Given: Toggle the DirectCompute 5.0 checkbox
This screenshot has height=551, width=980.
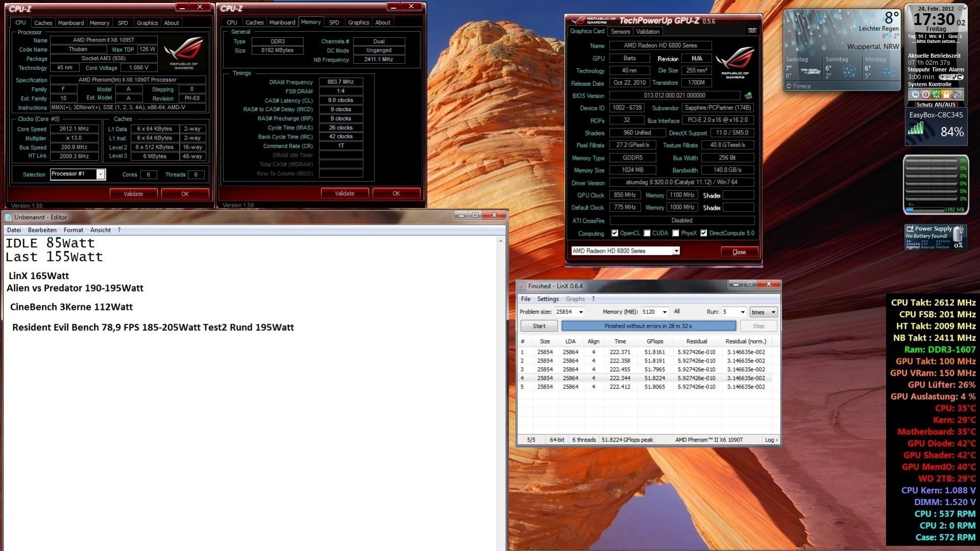Looking at the screenshot, I should tap(704, 233).
